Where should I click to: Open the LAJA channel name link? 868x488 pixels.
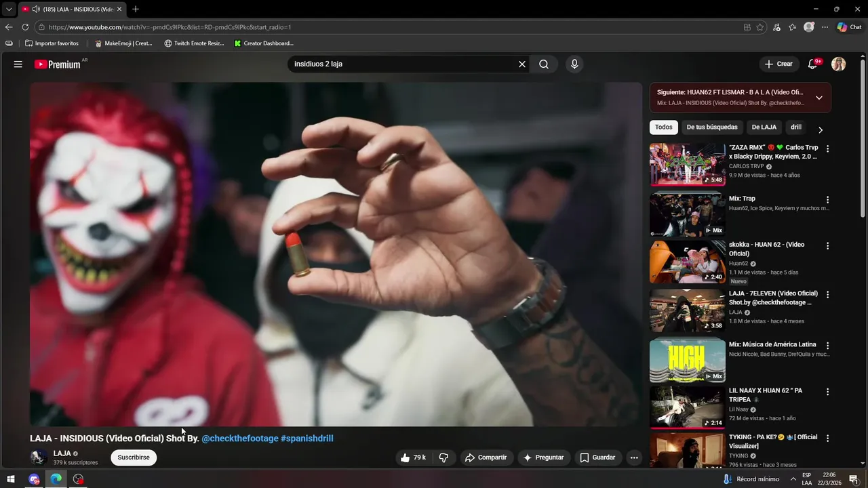click(62, 453)
